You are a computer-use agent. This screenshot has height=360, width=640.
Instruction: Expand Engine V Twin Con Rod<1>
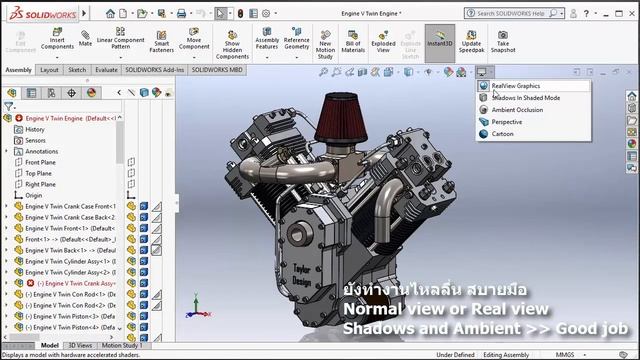[x=7, y=294]
